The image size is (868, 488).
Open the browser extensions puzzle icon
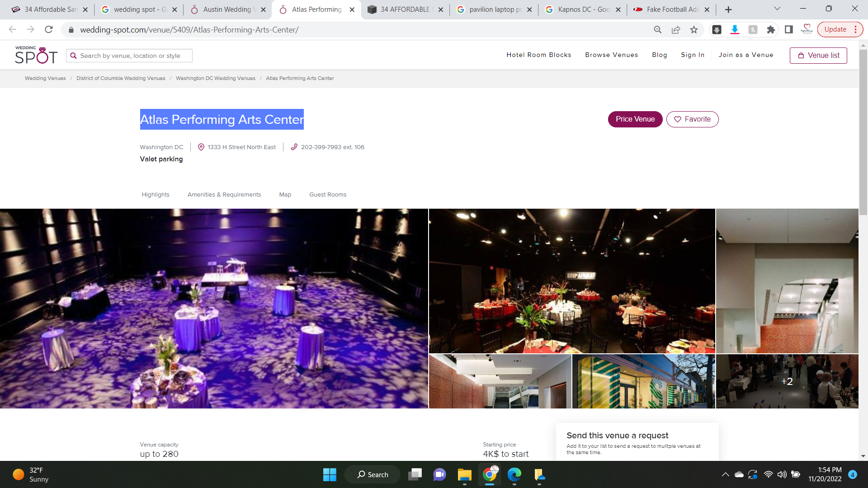click(771, 30)
